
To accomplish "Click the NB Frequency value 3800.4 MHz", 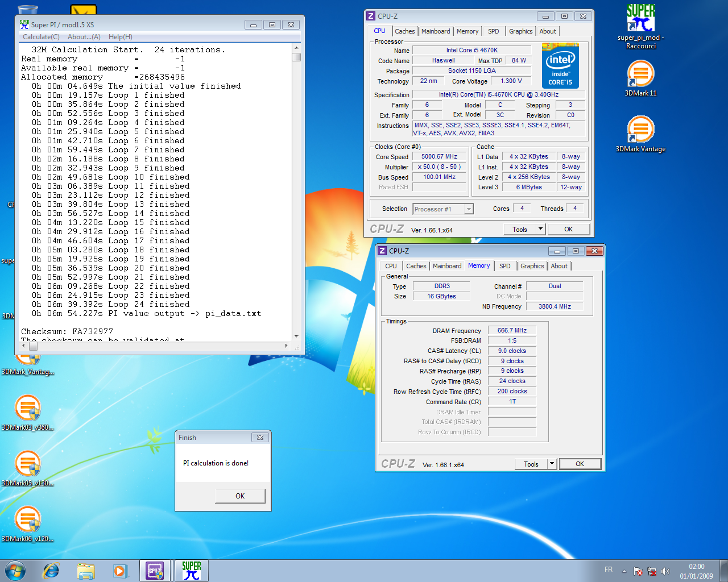I will click(555, 306).
